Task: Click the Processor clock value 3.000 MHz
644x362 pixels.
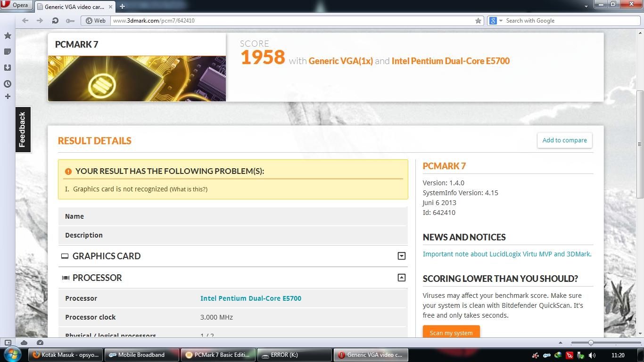Action: (x=216, y=317)
